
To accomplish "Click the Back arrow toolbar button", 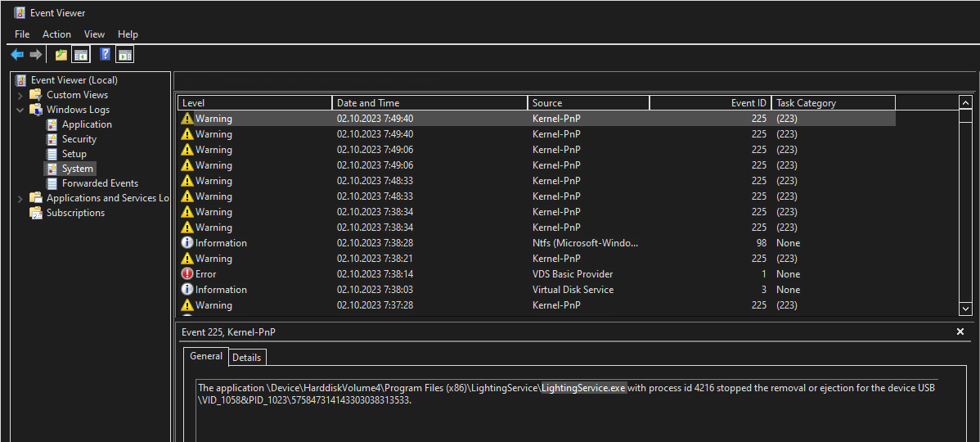I will click(x=17, y=55).
